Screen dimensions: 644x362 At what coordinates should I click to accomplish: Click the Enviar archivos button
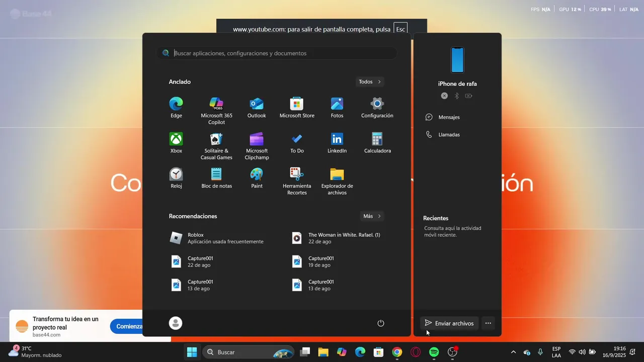(x=449, y=323)
